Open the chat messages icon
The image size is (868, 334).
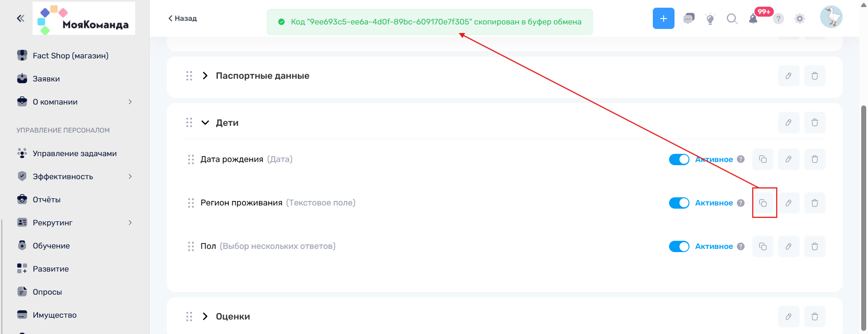click(x=689, y=19)
